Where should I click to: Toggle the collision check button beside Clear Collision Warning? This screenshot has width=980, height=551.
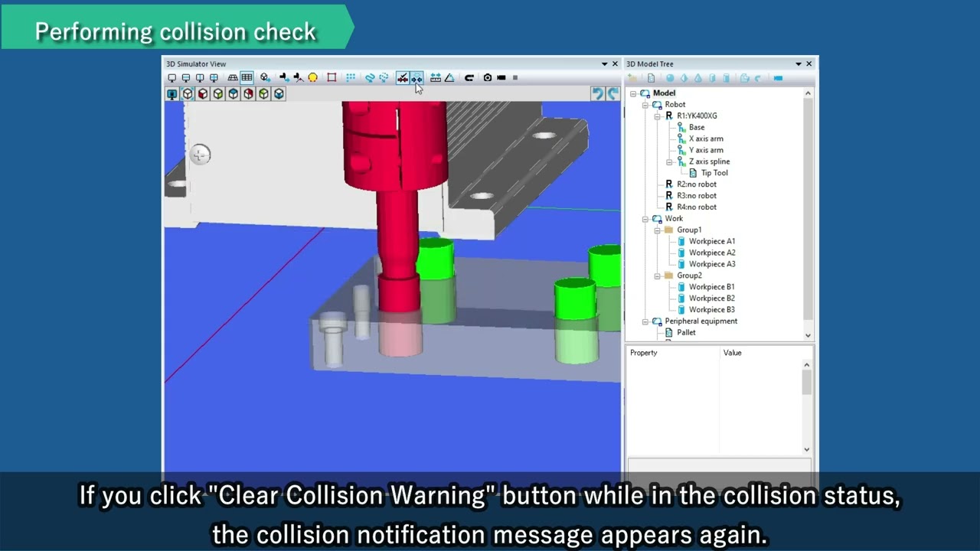pyautogui.click(x=403, y=77)
